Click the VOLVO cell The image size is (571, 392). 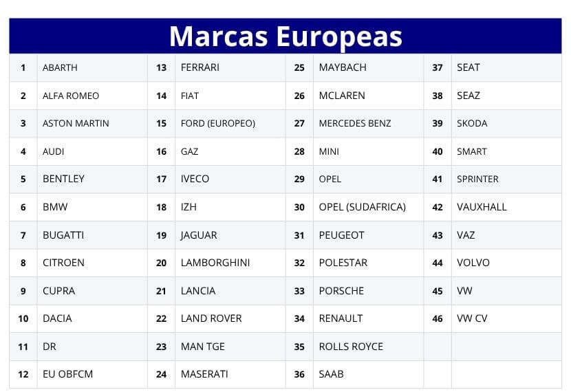(x=506, y=263)
